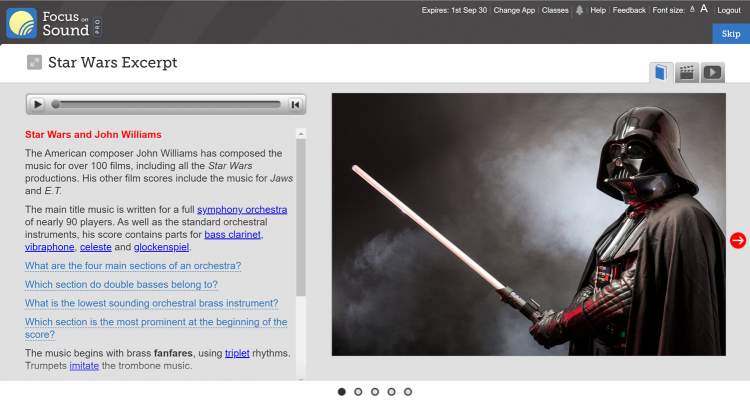Open Change App in top menu
The width and height of the screenshot is (750, 411).
pyautogui.click(x=514, y=10)
